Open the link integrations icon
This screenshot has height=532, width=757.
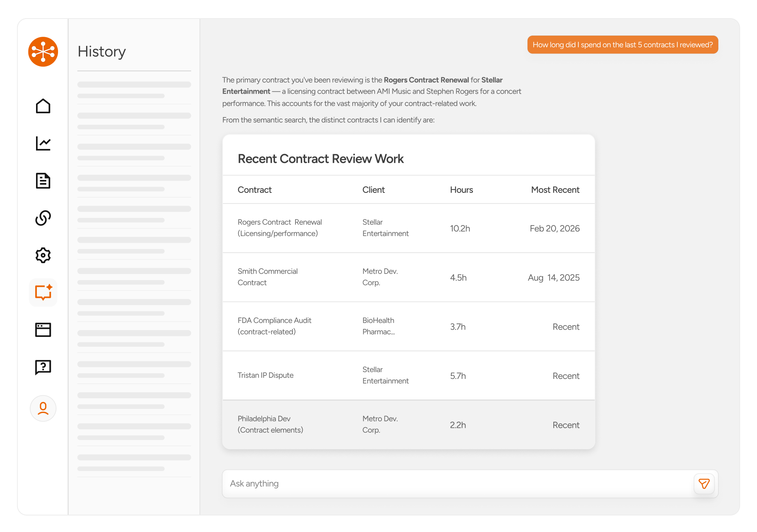(x=43, y=218)
